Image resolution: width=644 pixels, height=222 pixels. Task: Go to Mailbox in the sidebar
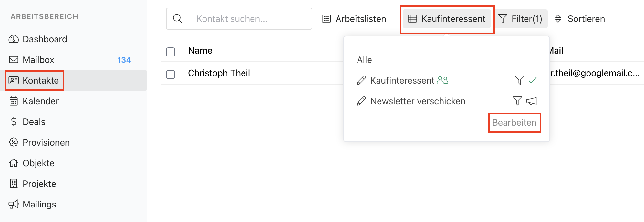pyautogui.click(x=38, y=60)
